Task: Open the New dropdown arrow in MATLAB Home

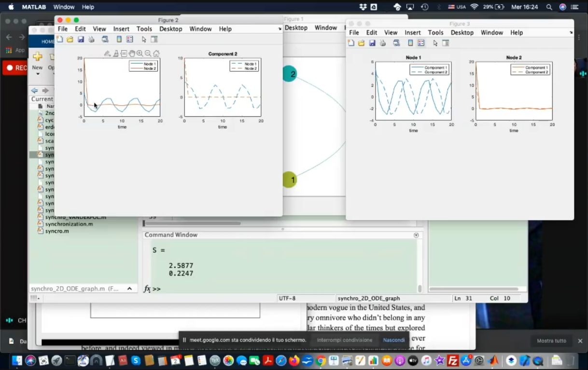Action: pyautogui.click(x=37, y=74)
